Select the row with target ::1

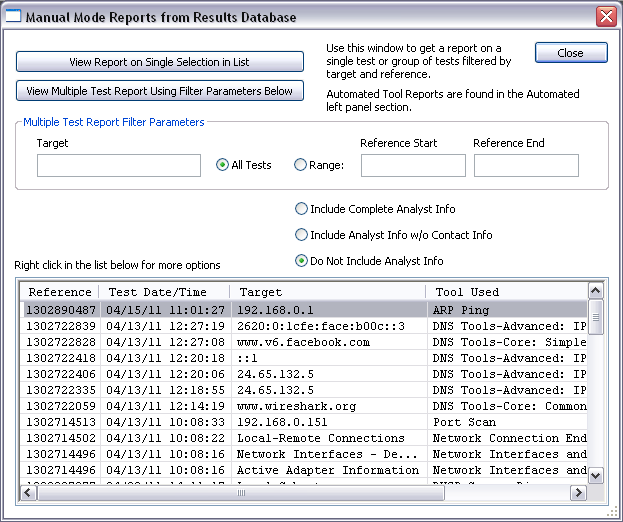coord(304,358)
